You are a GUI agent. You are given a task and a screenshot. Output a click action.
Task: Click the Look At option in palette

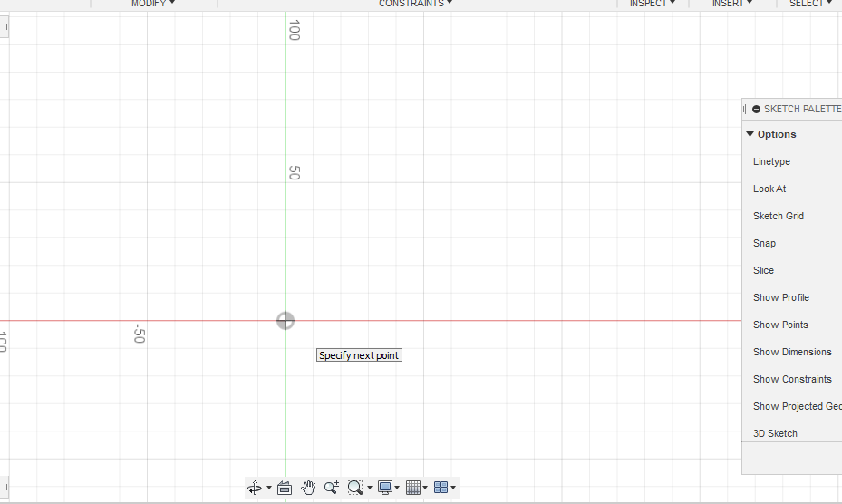769,189
